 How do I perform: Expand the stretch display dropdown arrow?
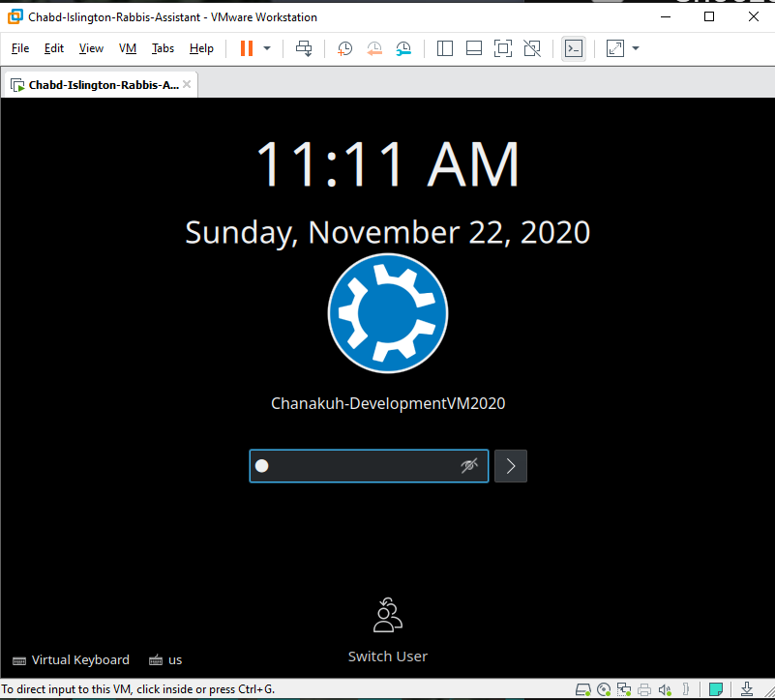[x=636, y=48]
